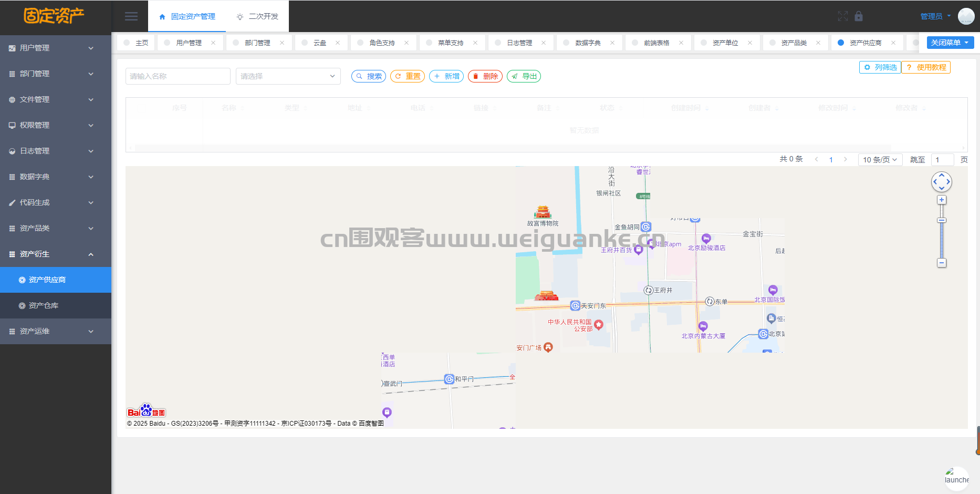The width and height of the screenshot is (980, 494).
Task: Click the next page arrow in pagination
Action: click(845, 159)
